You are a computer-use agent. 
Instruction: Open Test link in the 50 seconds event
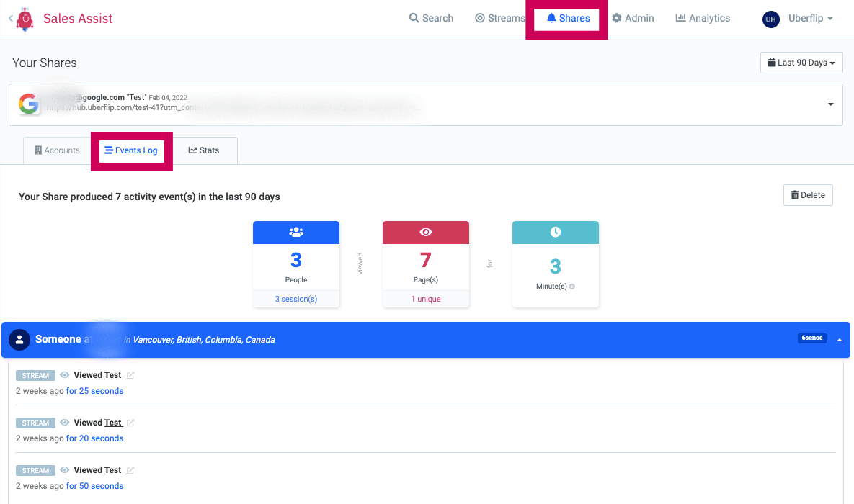point(113,469)
